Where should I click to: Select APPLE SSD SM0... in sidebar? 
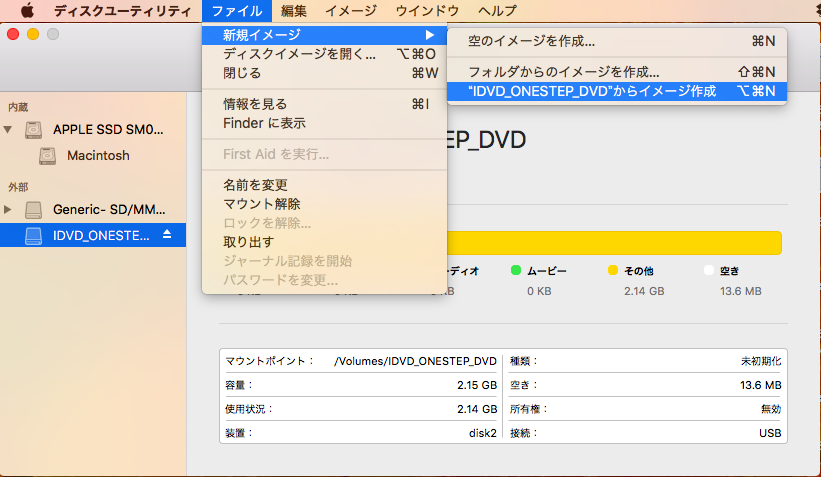click(93, 130)
